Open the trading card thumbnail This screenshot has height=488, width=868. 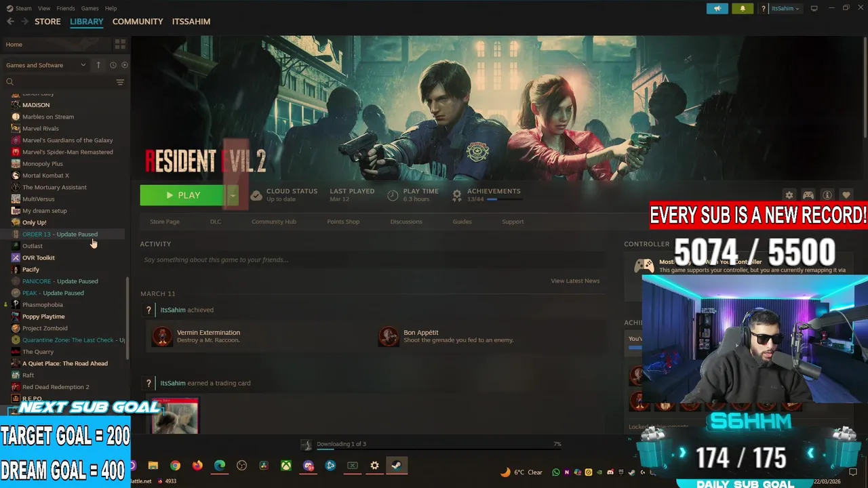(174, 415)
